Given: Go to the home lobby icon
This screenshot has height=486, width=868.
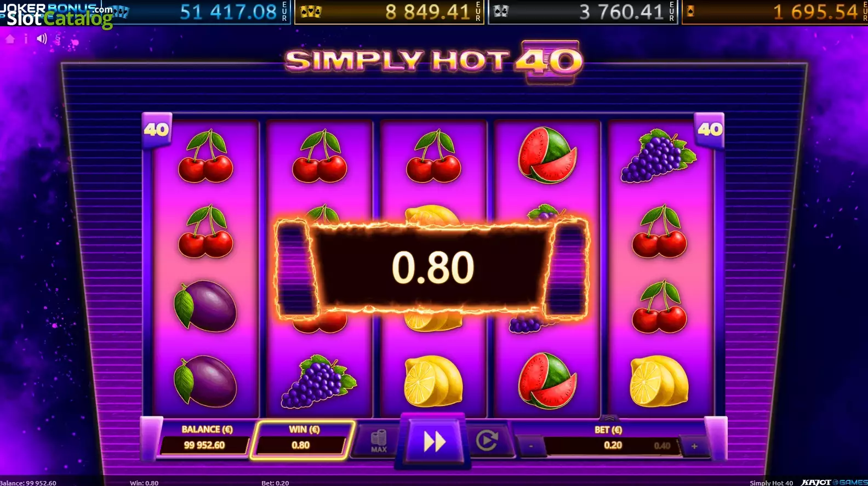Looking at the screenshot, I should (10, 39).
